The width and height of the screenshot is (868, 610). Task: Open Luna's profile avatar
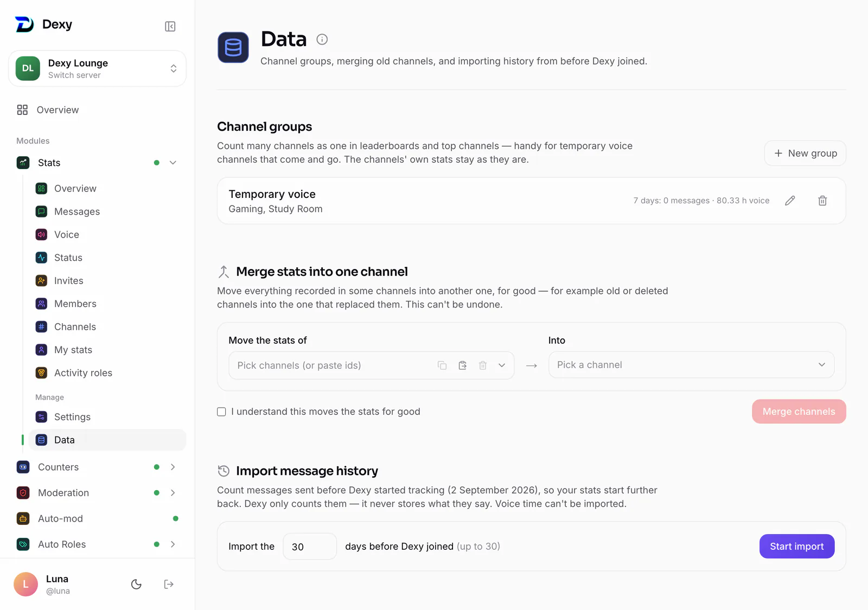click(x=25, y=584)
